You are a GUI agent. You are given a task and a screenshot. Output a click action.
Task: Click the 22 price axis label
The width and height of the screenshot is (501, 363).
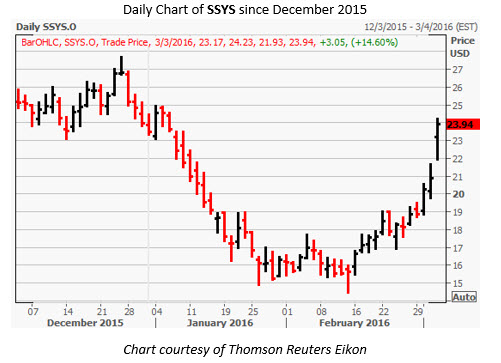pos(457,159)
